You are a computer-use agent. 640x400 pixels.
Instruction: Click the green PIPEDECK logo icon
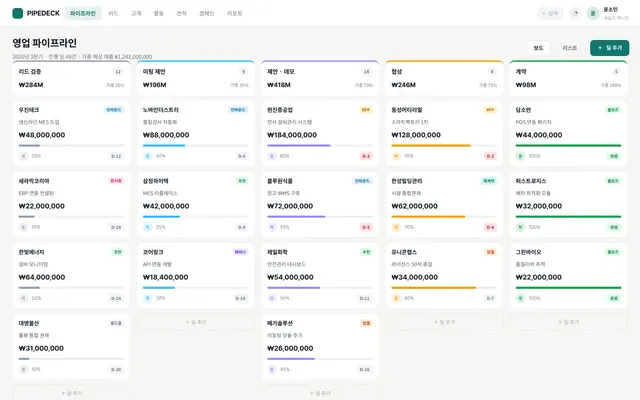[x=18, y=13]
